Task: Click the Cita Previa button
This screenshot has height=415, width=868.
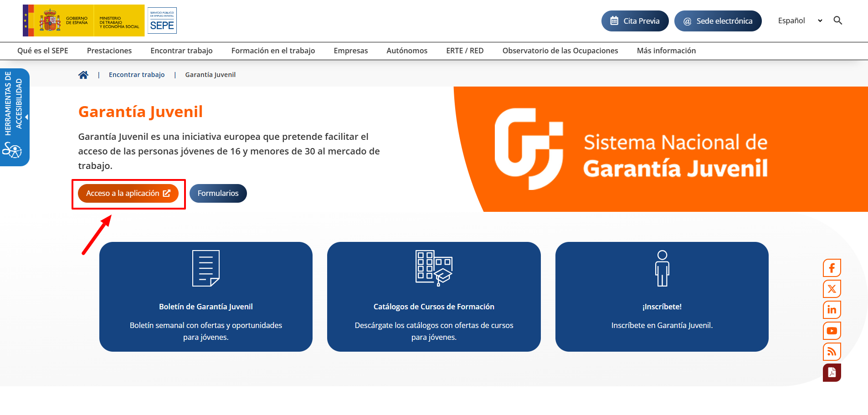Action: 635,21
